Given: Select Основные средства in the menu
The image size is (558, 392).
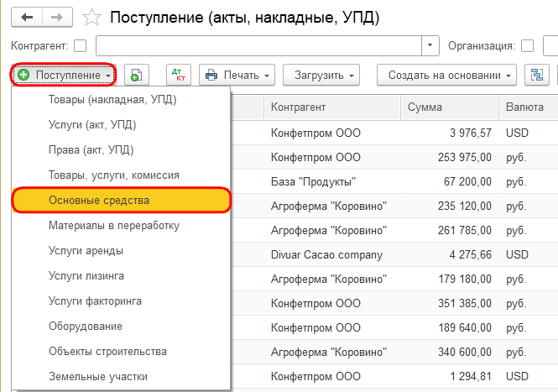Looking at the screenshot, I should click(121, 201).
